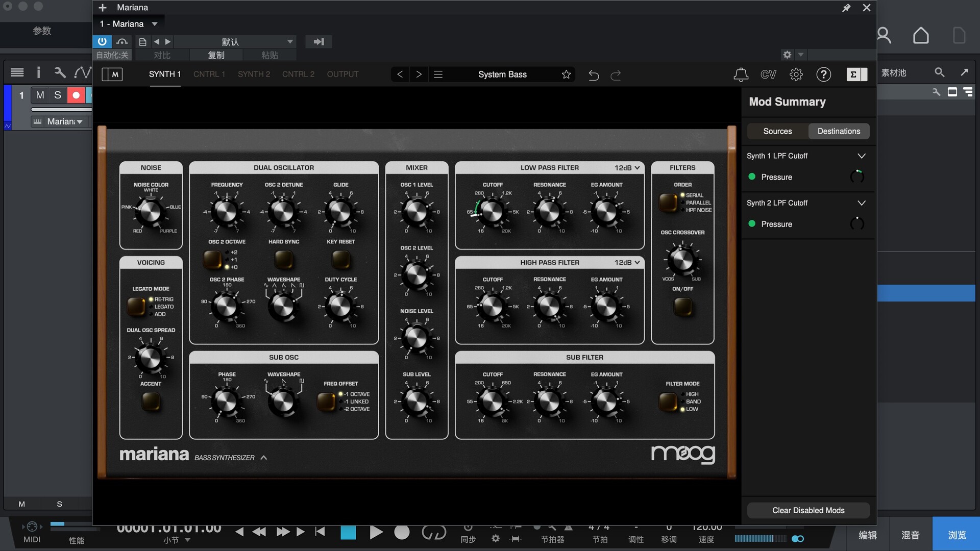Image resolution: width=980 pixels, height=551 pixels.
Task: Toggle the Hard Sync button
Action: coord(284,260)
